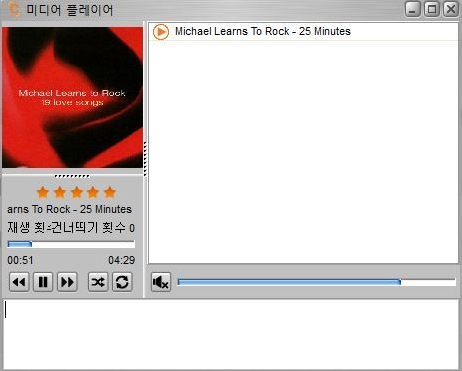Toggle shuffle playback mode
Viewport: 462px width, 371px height.
tap(98, 282)
